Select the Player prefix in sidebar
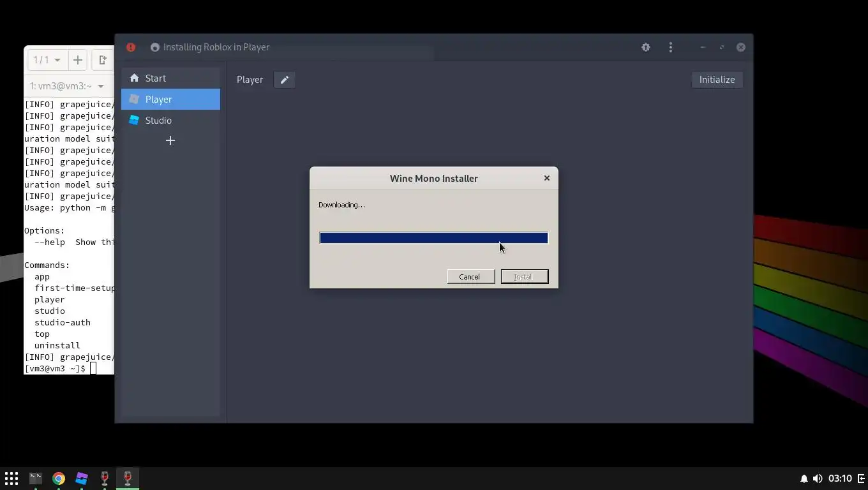The height and width of the screenshot is (490, 868). 170,99
